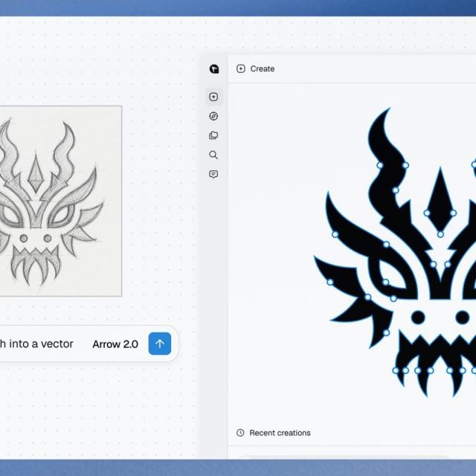476x476 pixels.
Task: Click the diamond shape's bottom anchor point
Action: click(440, 234)
